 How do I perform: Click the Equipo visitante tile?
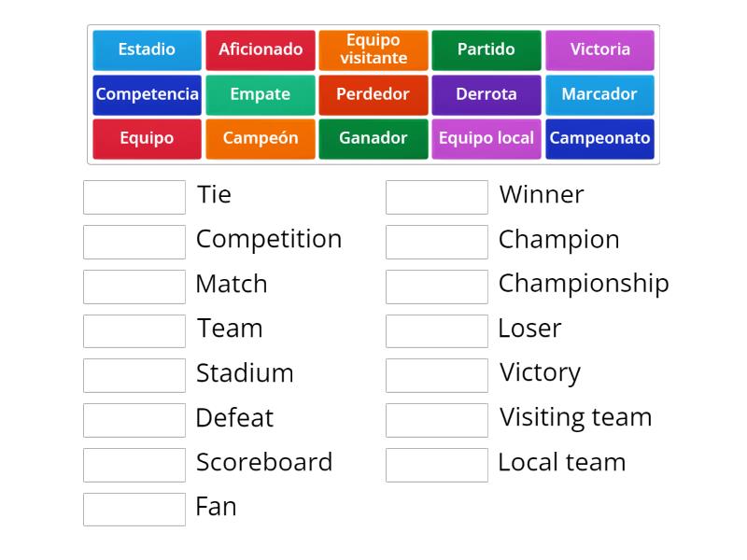373,50
